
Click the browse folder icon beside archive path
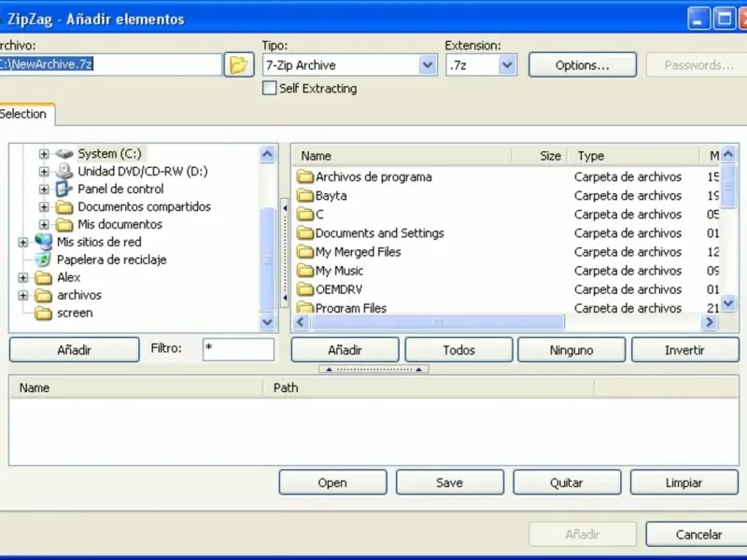click(x=238, y=64)
